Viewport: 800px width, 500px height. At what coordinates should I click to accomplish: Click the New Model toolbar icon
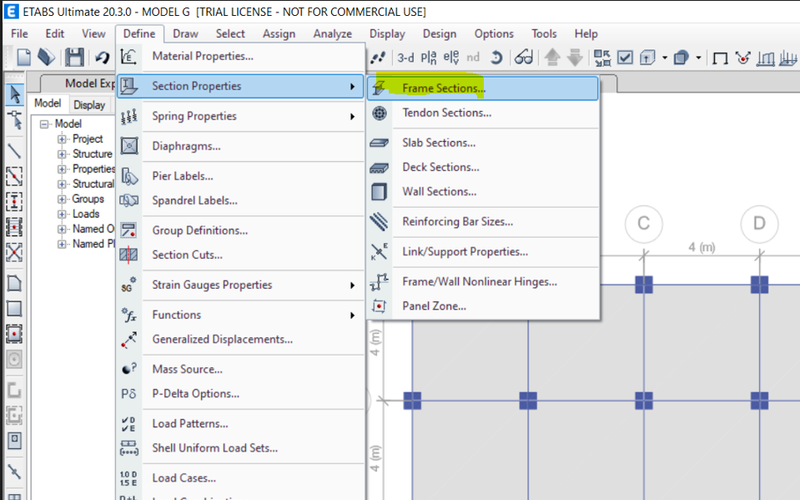23,57
